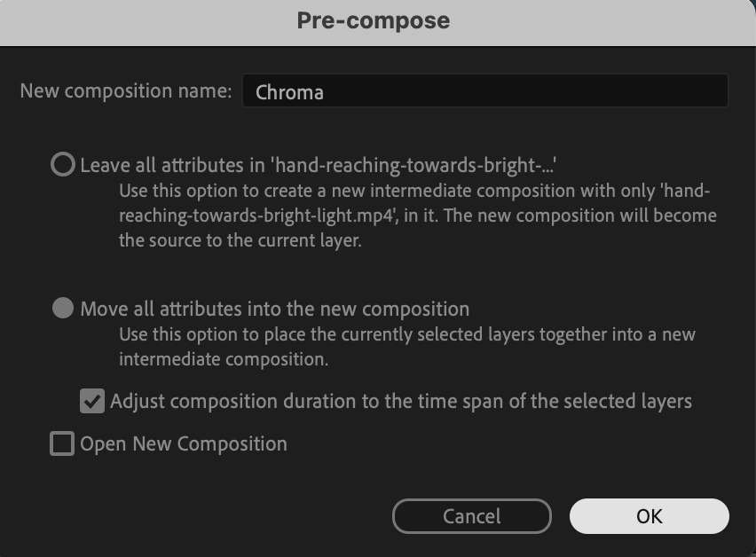Viewport: 756px width, 557px height.
Task: Click the 'Open New Composition' label text
Action: [x=184, y=443]
